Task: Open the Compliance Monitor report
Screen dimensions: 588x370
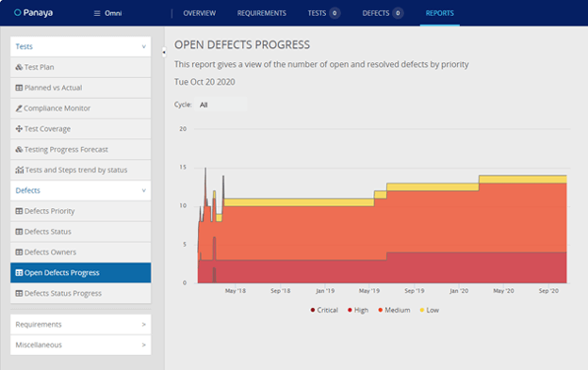Action: click(81, 108)
